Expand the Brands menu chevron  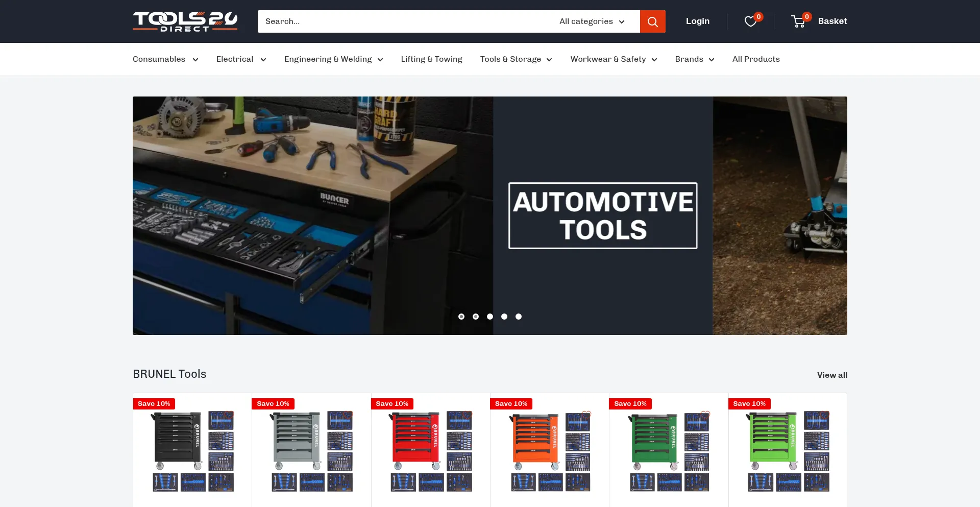[x=712, y=60]
